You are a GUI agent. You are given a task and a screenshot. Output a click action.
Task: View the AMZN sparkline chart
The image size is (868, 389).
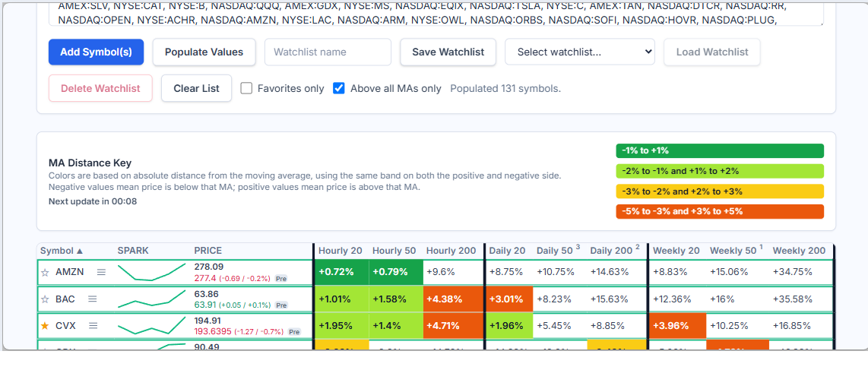click(x=152, y=272)
